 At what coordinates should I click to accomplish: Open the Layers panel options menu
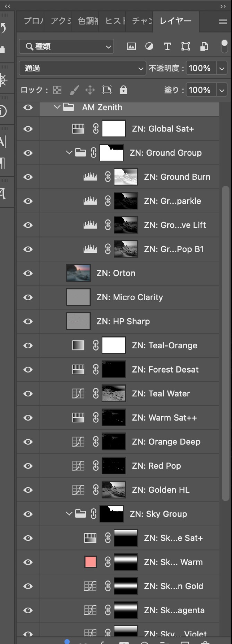(223, 21)
